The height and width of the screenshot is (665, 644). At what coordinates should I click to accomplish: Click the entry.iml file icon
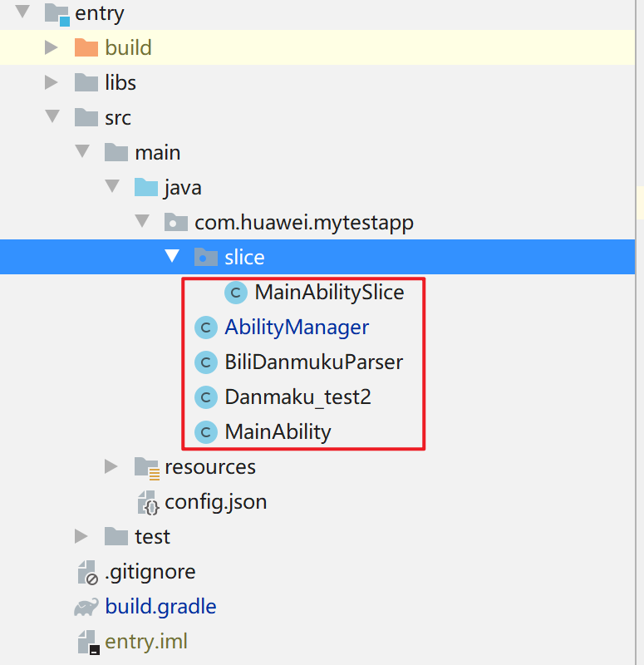point(86,642)
